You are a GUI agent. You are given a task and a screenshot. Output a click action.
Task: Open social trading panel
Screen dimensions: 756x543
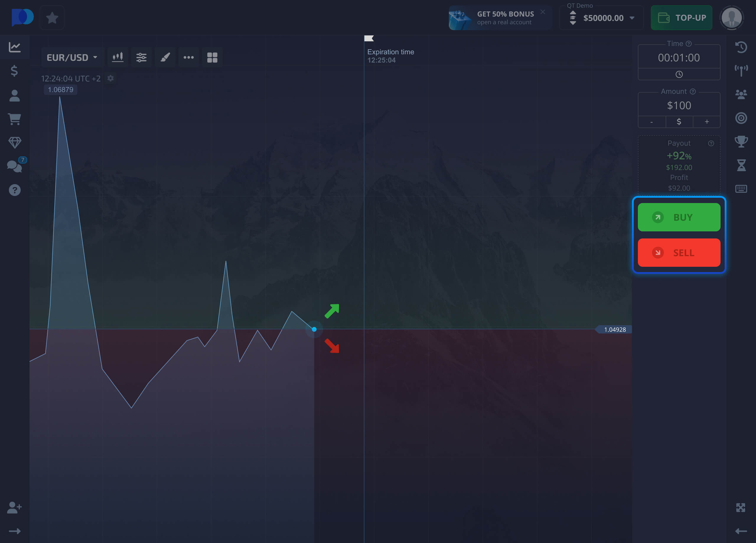tap(741, 94)
